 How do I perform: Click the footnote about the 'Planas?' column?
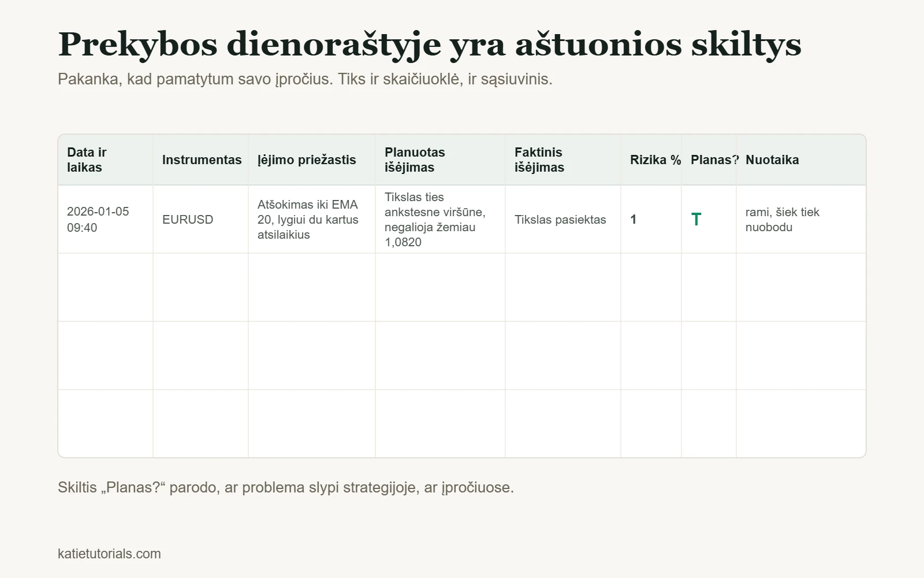pos(286,487)
